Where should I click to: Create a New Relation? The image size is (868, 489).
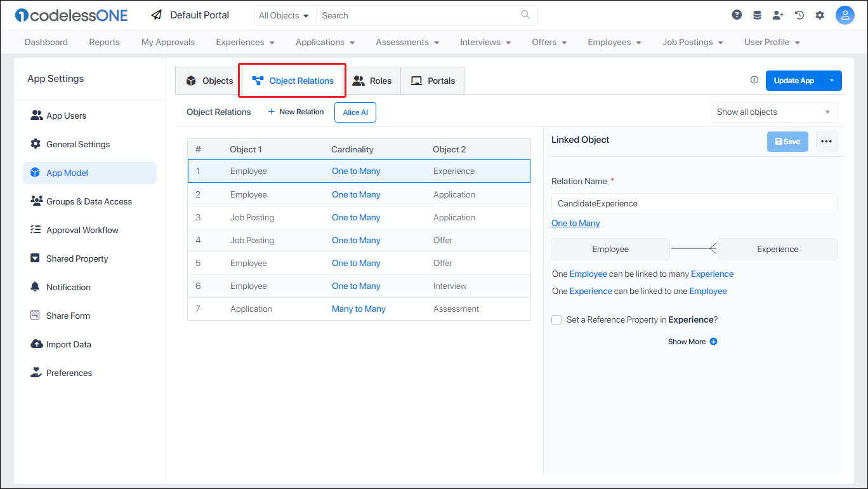[296, 112]
